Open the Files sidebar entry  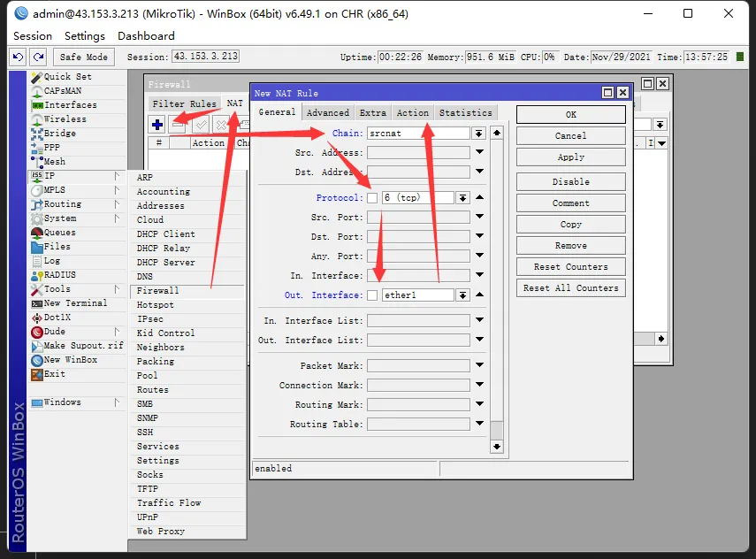click(x=57, y=247)
